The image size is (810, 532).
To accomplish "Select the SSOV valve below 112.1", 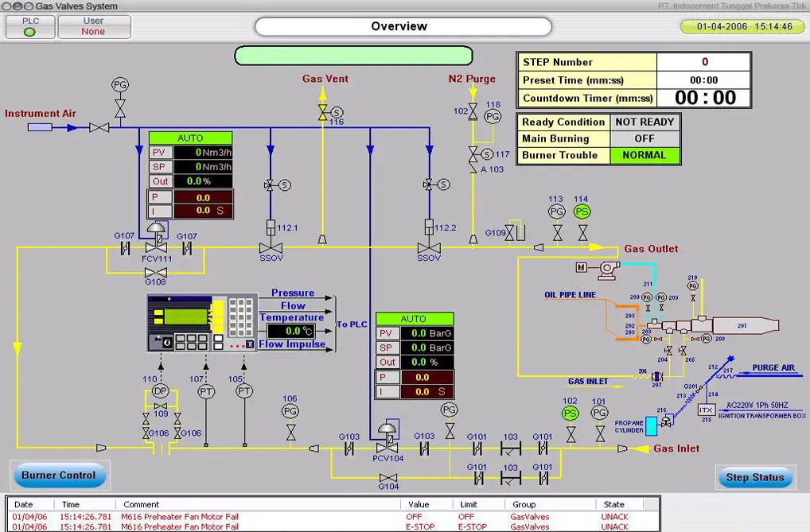I will tap(271, 248).
